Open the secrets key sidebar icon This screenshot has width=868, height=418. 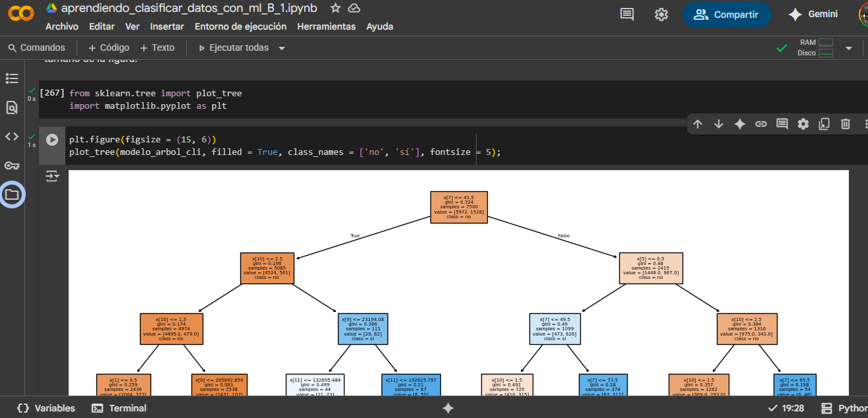(12, 165)
